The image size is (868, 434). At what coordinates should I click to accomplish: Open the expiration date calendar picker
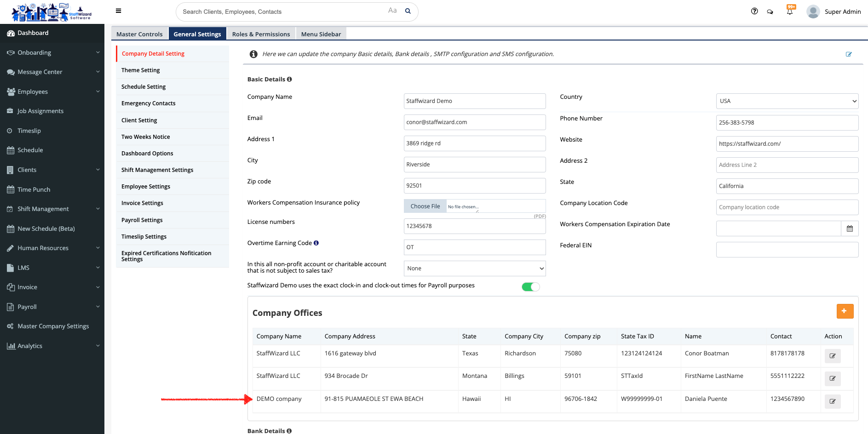(x=850, y=228)
